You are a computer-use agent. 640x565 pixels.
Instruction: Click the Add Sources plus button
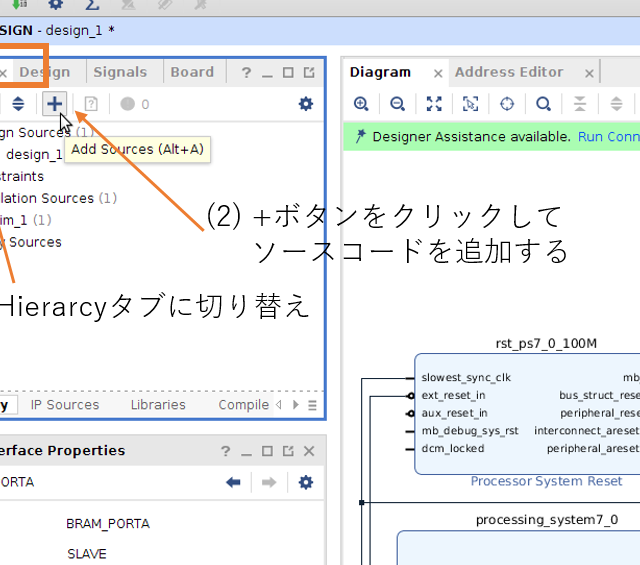54,103
